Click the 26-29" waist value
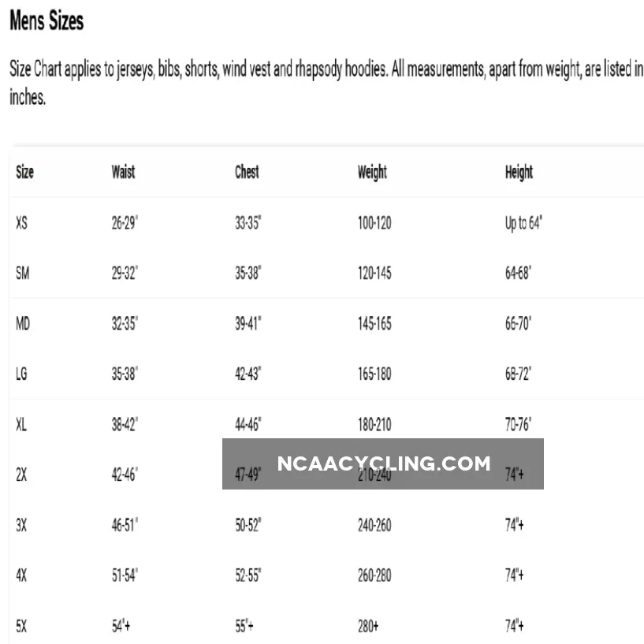 pos(125,223)
